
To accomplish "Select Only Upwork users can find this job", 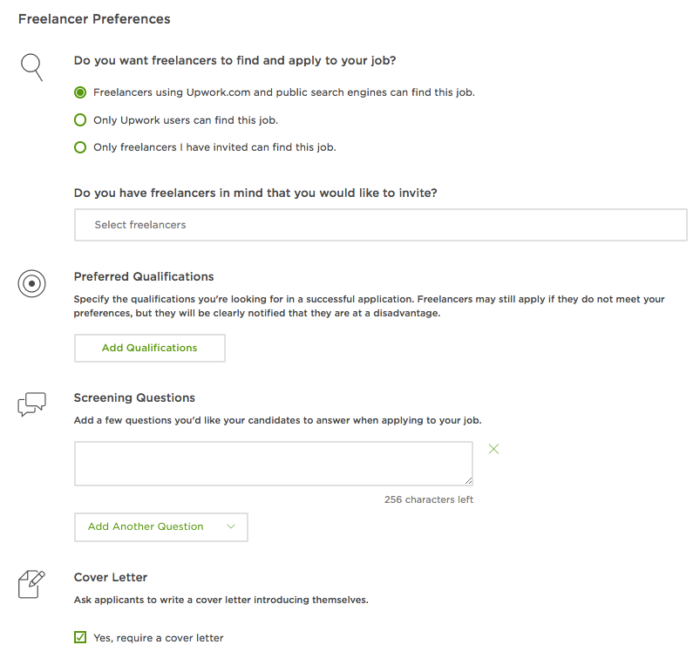I will [80, 120].
